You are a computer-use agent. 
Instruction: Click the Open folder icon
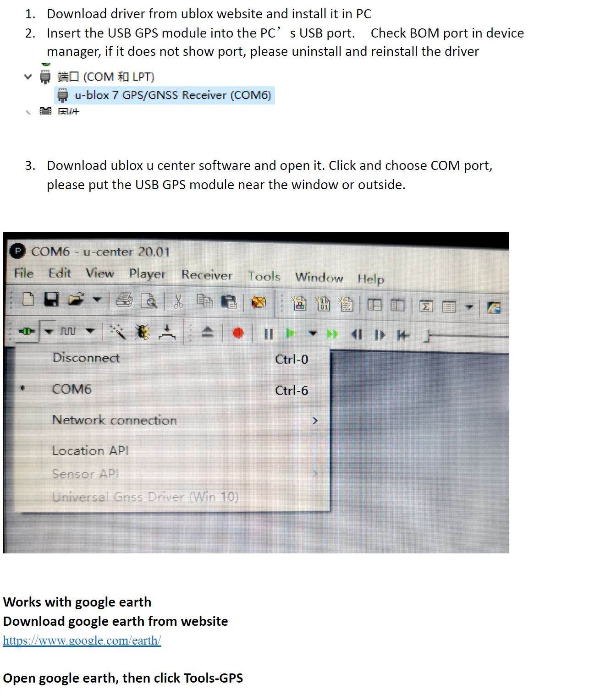[76, 300]
